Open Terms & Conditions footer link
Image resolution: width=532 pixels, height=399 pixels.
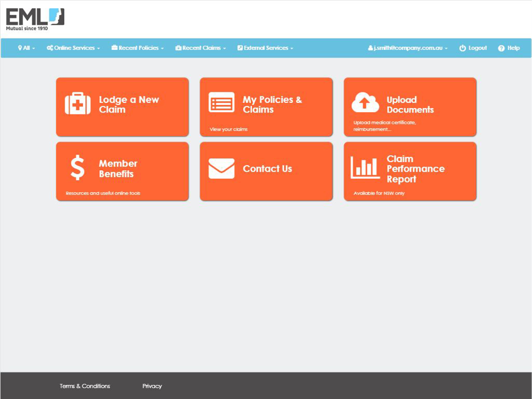[85, 386]
